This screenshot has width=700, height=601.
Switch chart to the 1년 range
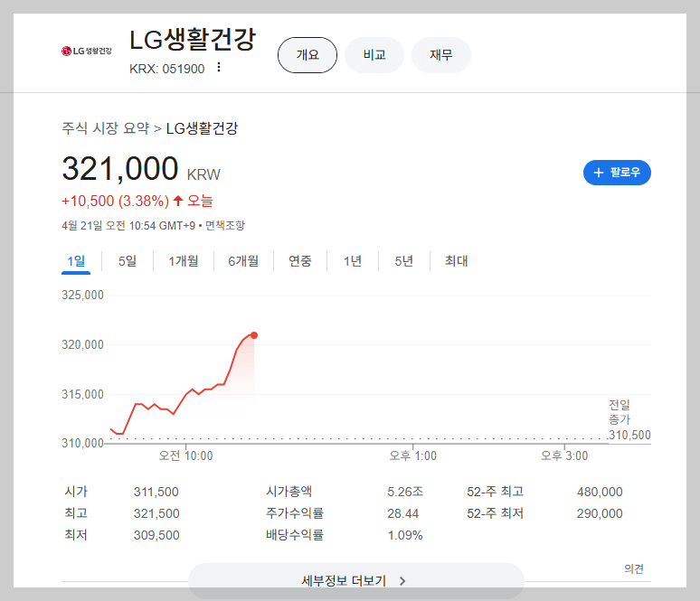click(352, 261)
